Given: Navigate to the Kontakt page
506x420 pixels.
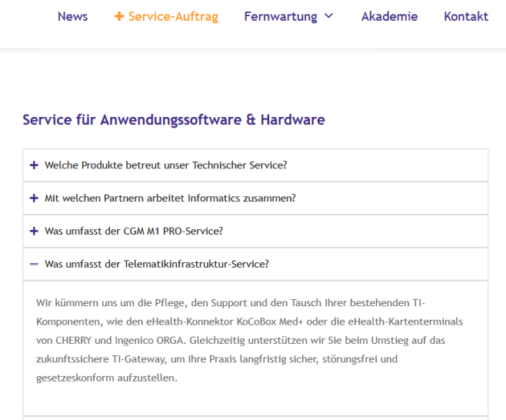Looking at the screenshot, I should [465, 16].
